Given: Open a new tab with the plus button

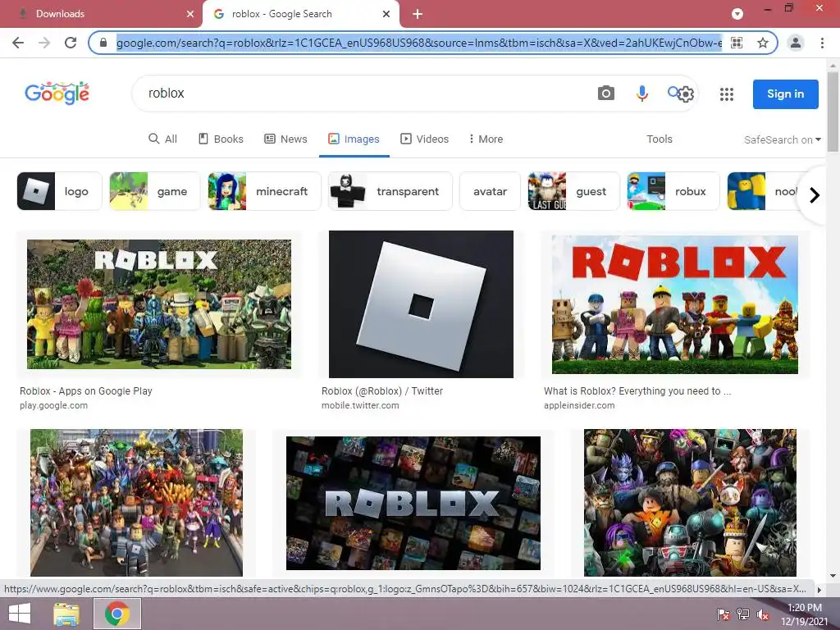Looking at the screenshot, I should [418, 14].
